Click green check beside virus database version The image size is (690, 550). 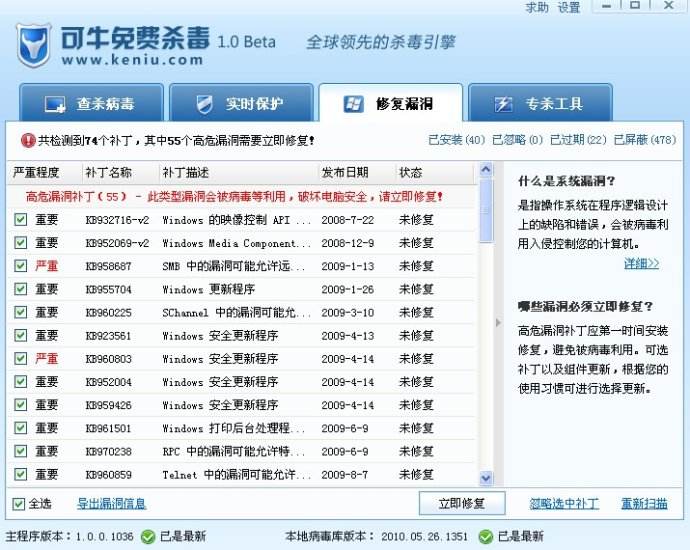click(x=485, y=537)
